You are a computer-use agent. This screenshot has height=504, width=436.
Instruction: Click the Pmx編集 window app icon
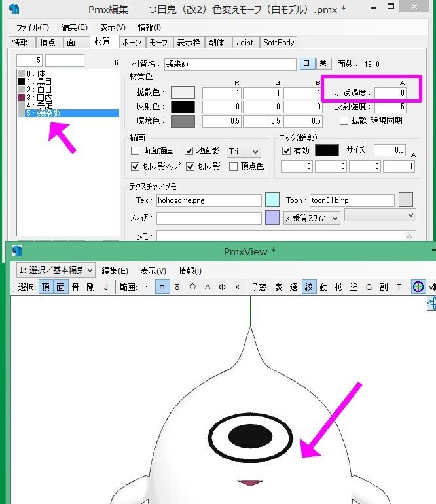14,8
